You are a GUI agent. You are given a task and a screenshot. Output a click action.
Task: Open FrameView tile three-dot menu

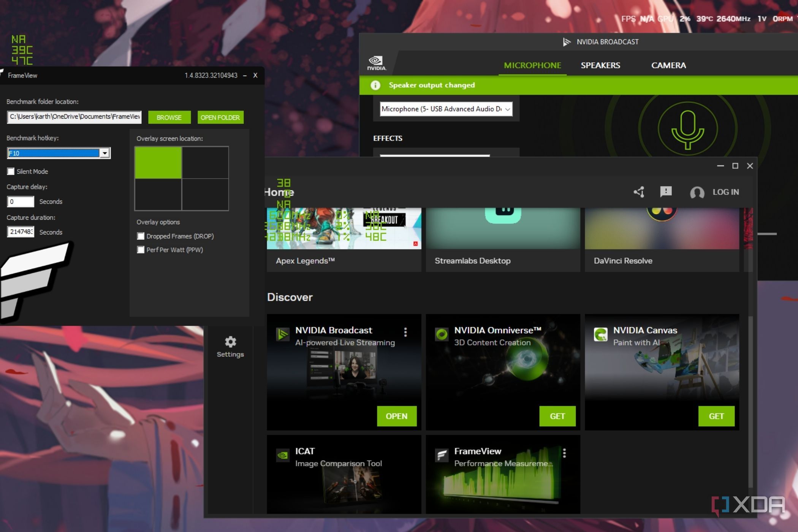tap(564, 453)
